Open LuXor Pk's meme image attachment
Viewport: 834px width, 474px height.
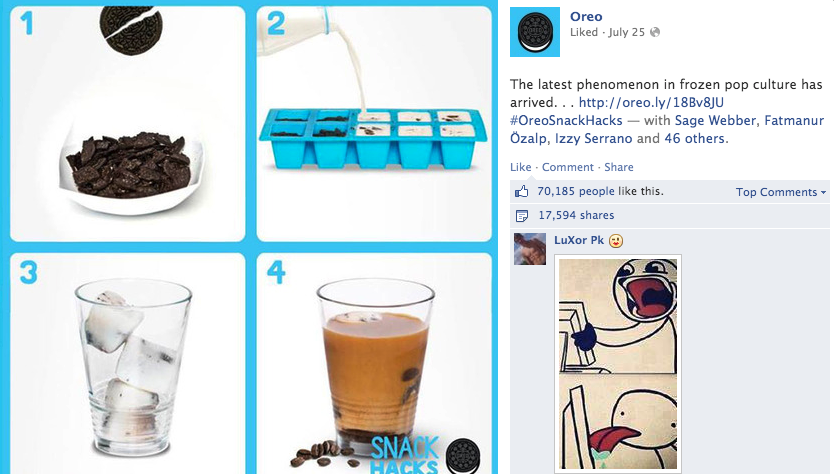click(x=618, y=364)
